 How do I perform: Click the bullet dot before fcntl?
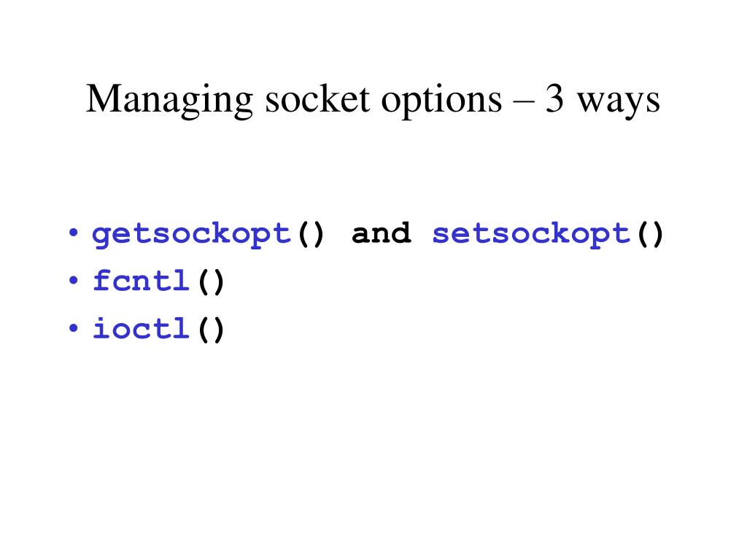pos(73,281)
